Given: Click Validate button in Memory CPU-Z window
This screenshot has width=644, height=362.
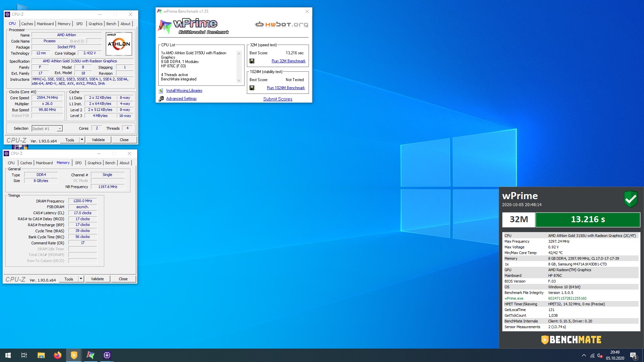Looking at the screenshot, I should [x=97, y=279].
